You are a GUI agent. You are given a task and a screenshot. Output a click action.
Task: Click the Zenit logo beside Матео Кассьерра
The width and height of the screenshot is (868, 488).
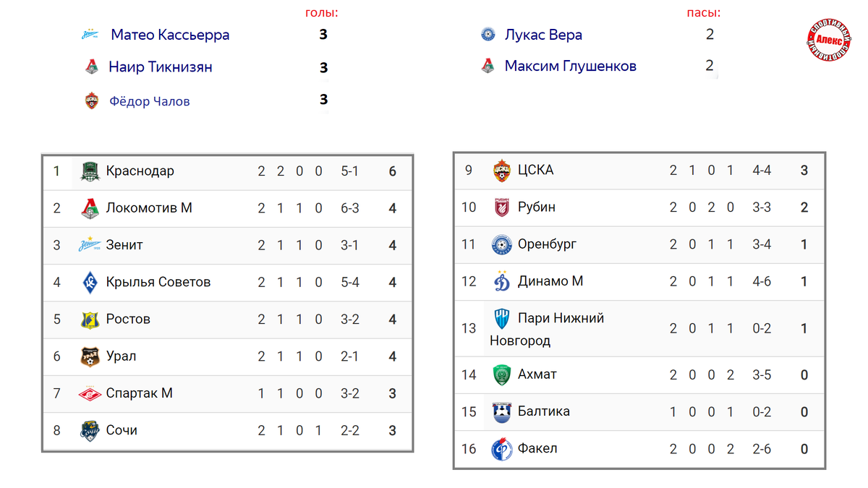point(90,34)
